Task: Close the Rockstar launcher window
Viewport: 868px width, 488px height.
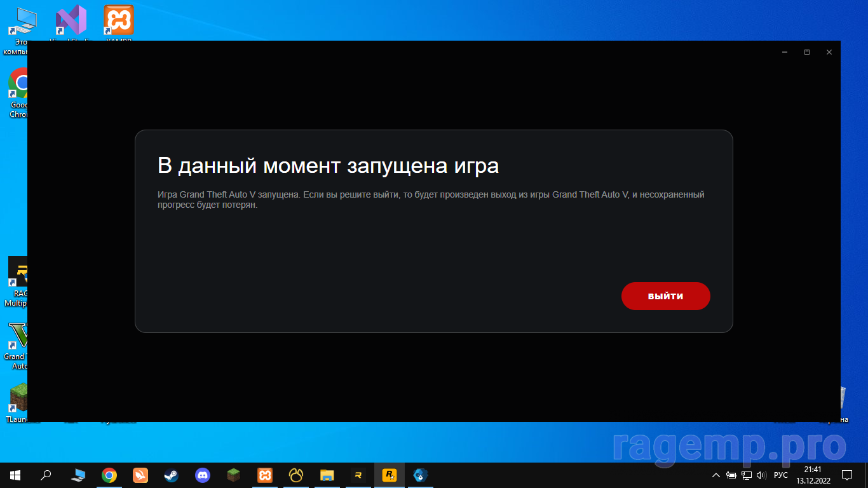Action: 829,52
